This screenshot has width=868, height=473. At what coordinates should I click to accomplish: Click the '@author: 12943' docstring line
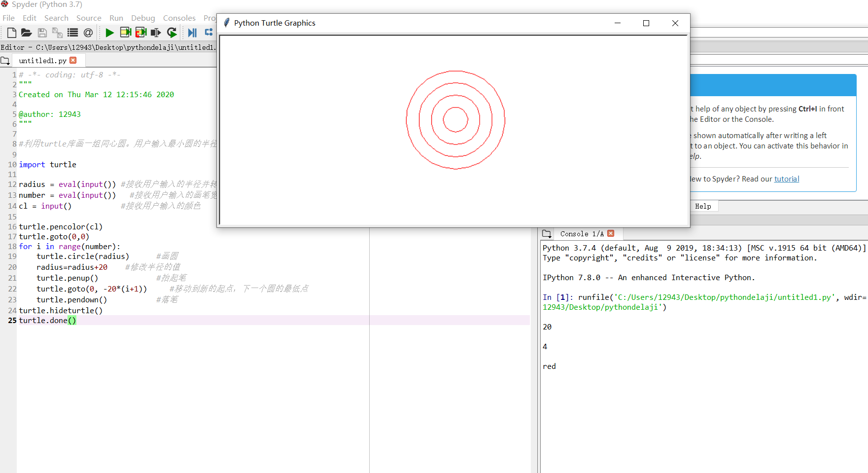(50, 114)
